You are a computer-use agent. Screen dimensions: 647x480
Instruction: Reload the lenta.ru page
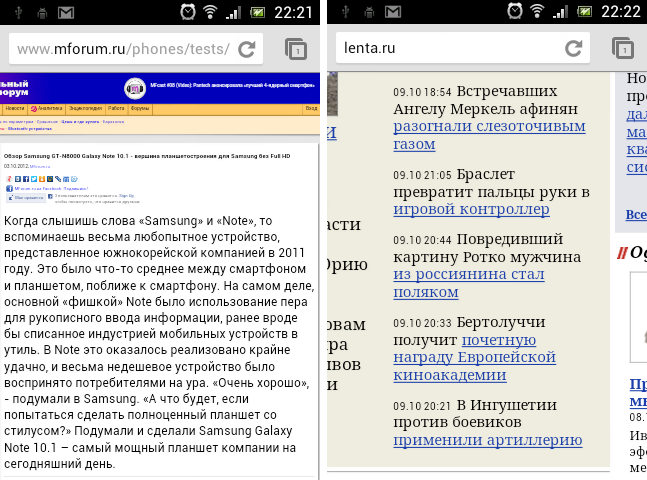tap(573, 48)
